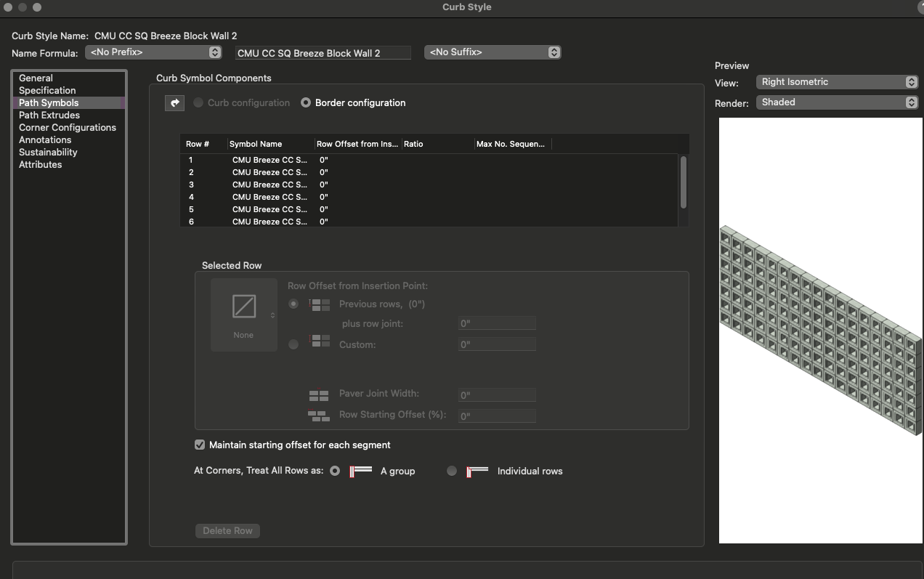Click the row list vertical scrollbar

pyautogui.click(x=683, y=182)
